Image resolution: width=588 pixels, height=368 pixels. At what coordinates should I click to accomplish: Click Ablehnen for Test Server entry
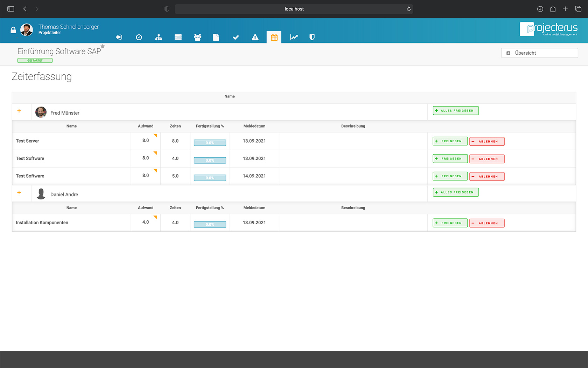pyautogui.click(x=486, y=142)
